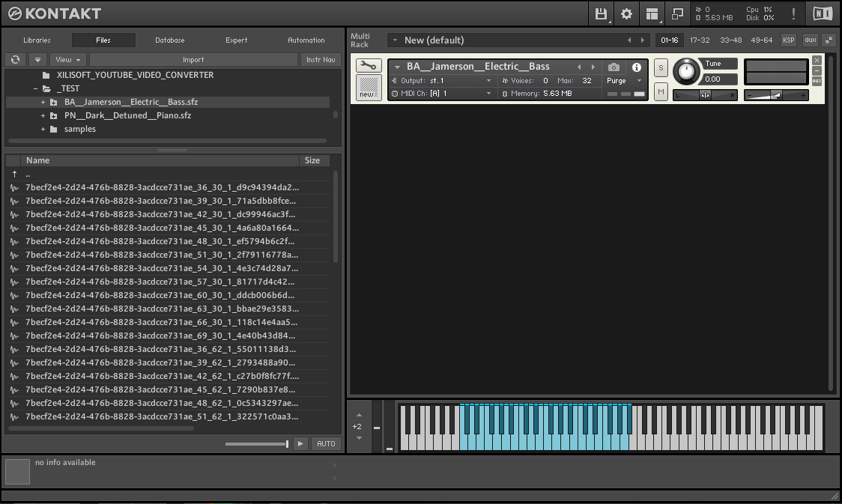This screenshot has height=504, width=842.
Task: Sort files by Name column
Action: tap(160, 160)
